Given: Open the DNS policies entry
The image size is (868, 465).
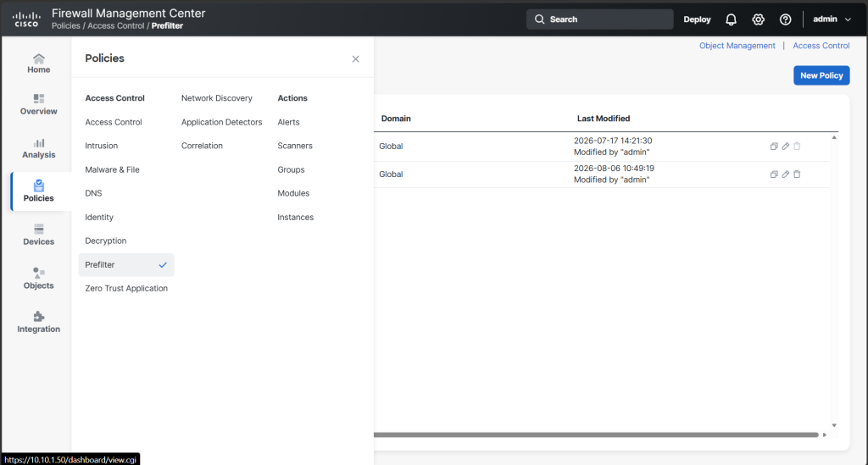Looking at the screenshot, I should pos(93,193).
